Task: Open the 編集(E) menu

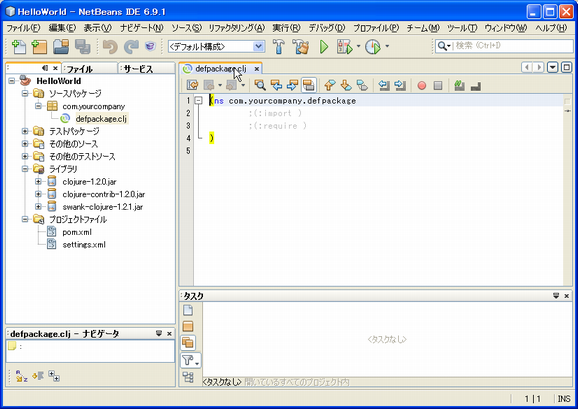Action: 62,28
